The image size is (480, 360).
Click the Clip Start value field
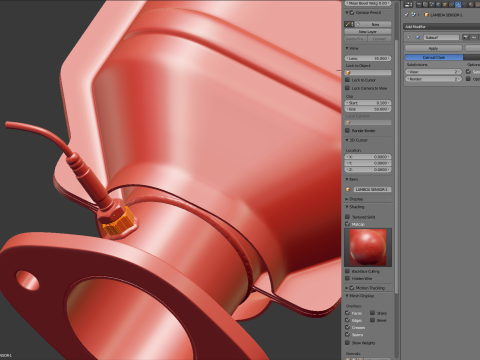(x=368, y=103)
